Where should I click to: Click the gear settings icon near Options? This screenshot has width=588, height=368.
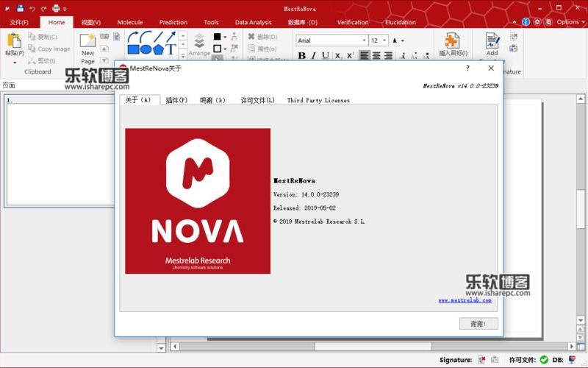pos(537,22)
